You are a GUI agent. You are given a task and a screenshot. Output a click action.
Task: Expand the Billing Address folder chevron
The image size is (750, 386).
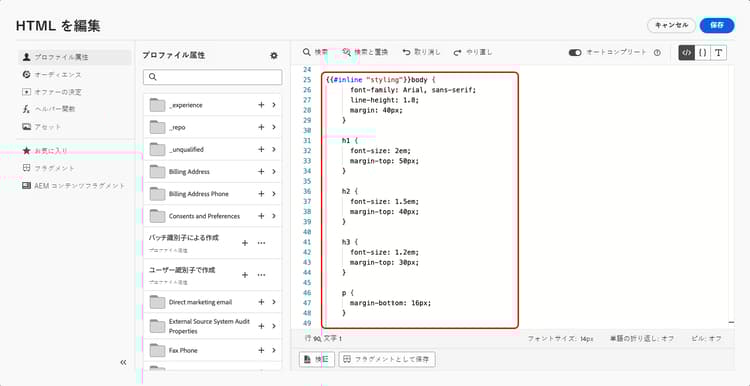[274, 171]
